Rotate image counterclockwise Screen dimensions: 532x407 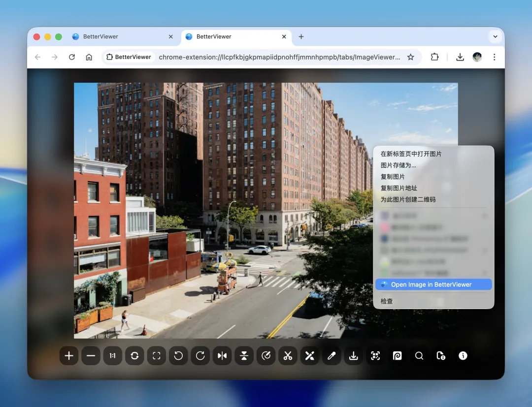(x=178, y=355)
